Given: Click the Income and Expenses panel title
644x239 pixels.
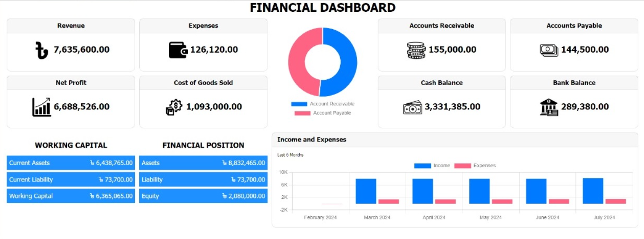Looking at the screenshot, I should click(x=312, y=140).
